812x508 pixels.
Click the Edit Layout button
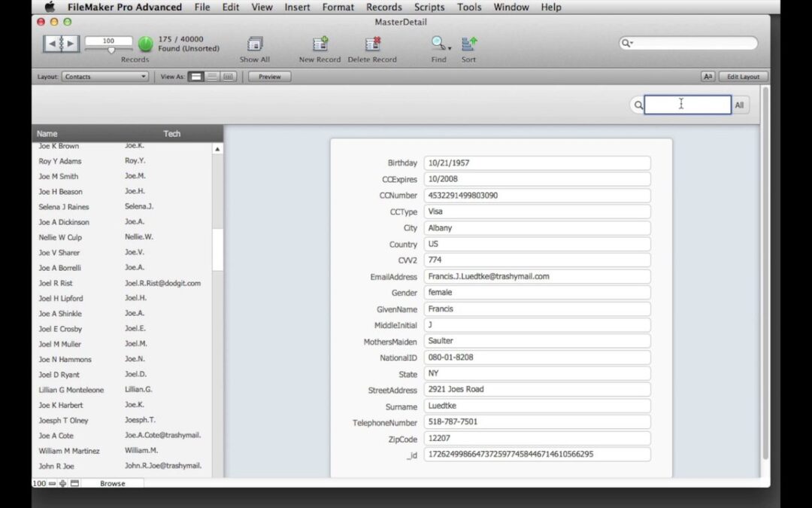pos(743,77)
